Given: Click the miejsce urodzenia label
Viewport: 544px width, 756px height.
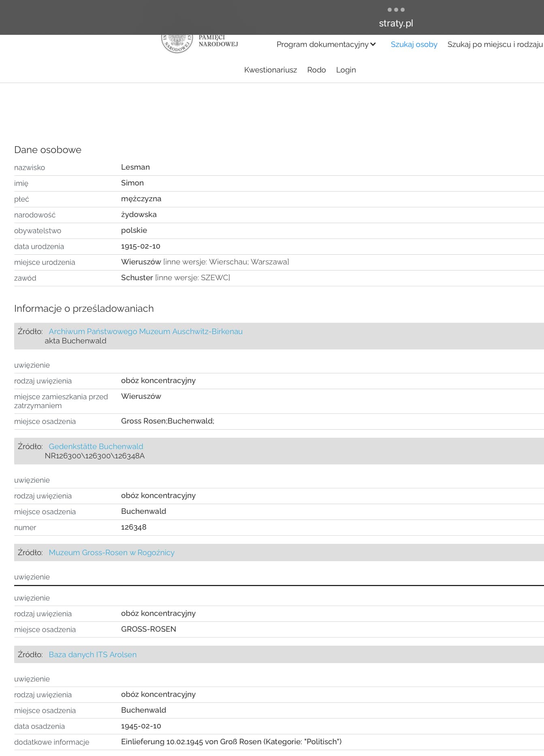Looking at the screenshot, I should [x=45, y=262].
